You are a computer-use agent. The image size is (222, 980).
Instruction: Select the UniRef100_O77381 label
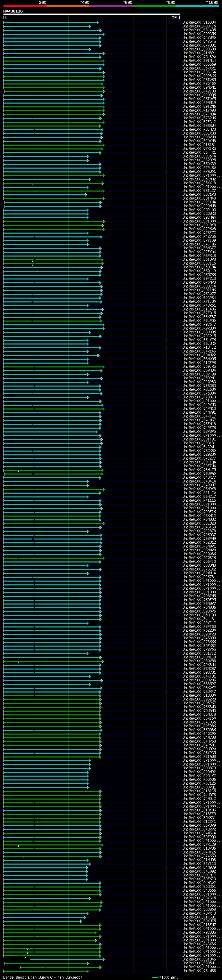[x=199, y=45]
